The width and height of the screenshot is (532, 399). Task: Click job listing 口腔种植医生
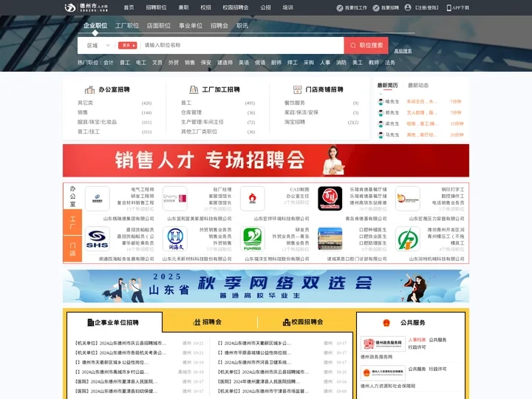[x=373, y=230]
